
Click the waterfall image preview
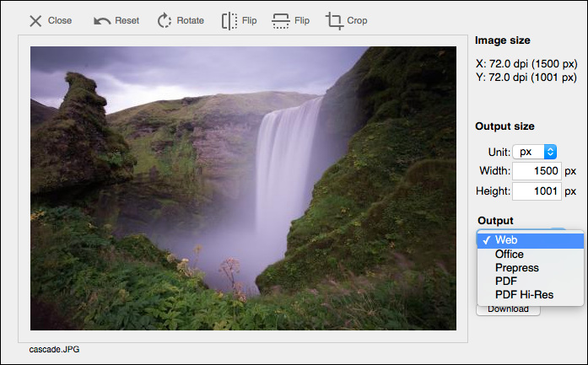coord(243,189)
